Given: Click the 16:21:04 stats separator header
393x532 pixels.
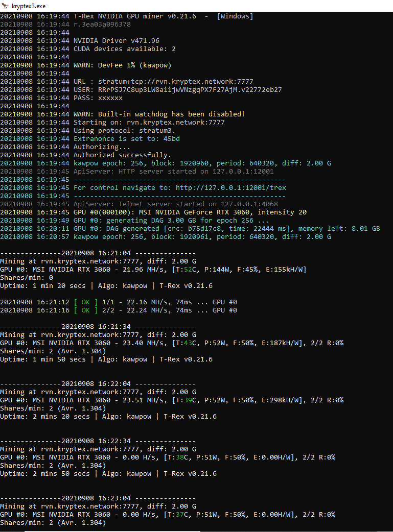Looking at the screenshot, I should click(x=98, y=253).
